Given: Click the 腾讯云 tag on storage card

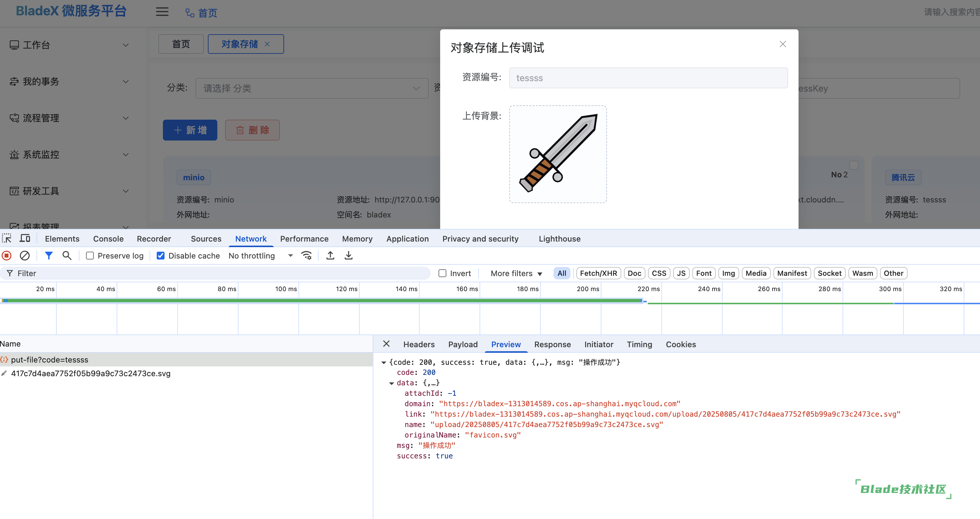Looking at the screenshot, I should tap(903, 177).
